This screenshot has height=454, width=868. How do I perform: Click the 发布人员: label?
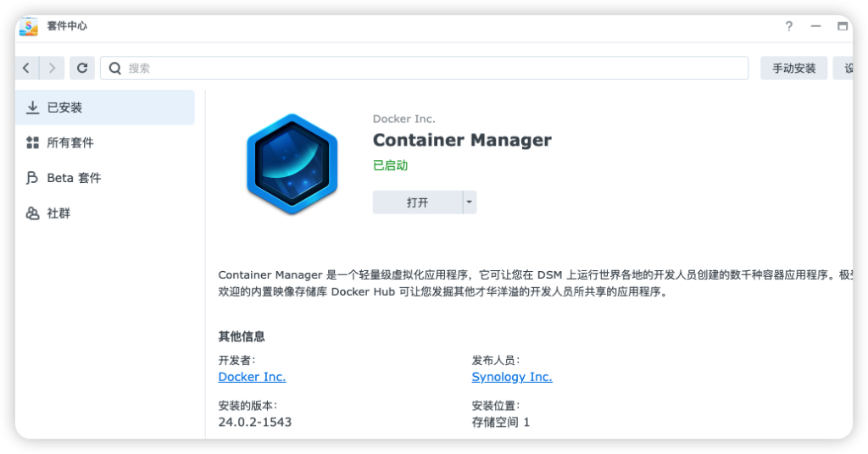point(496,361)
